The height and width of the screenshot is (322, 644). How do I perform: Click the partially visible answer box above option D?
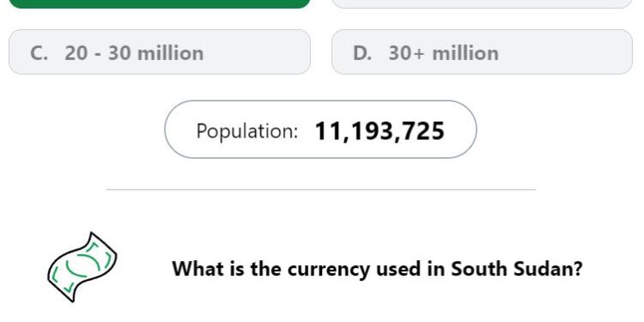click(x=482, y=3)
